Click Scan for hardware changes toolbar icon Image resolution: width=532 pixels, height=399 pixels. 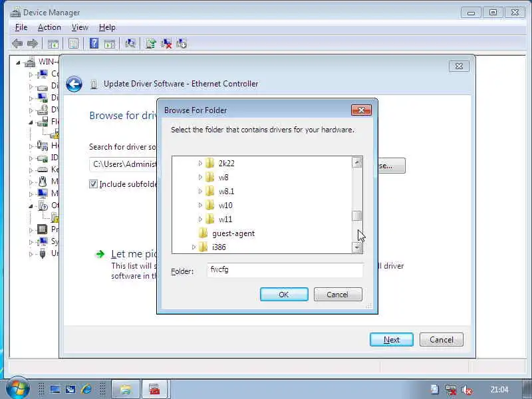tap(130, 43)
